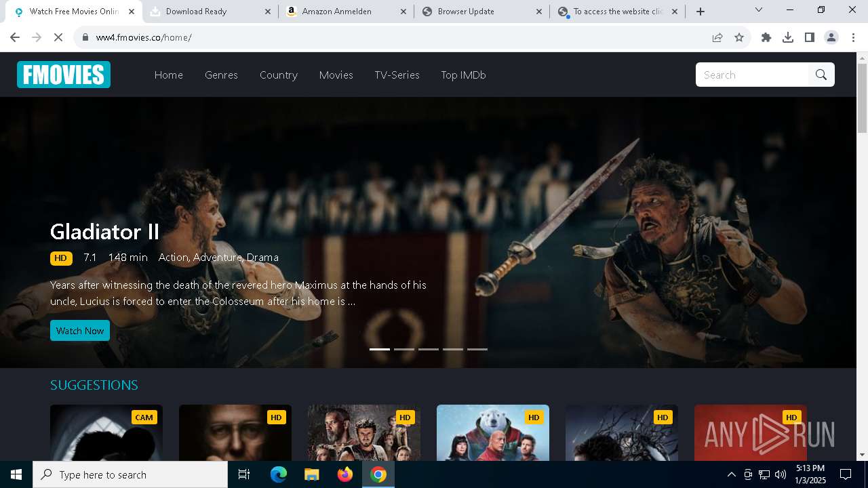Open Task View on the taskbar
This screenshot has height=488, width=868.
pos(244,474)
